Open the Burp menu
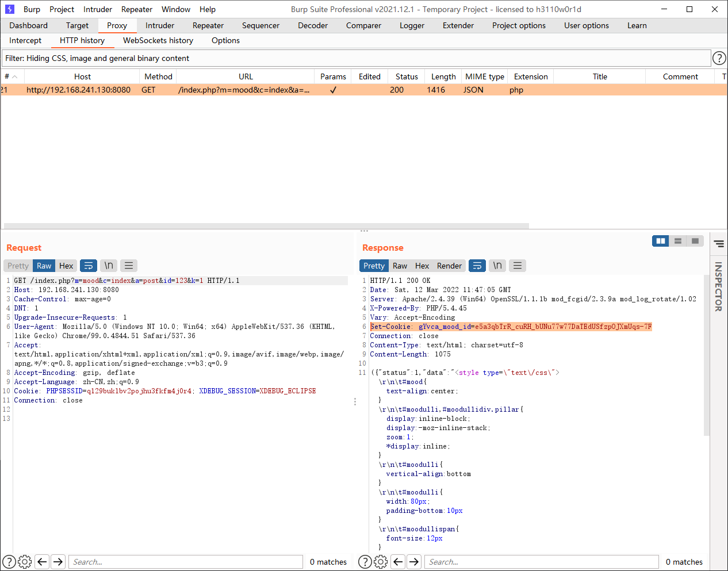 click(32, 9)
